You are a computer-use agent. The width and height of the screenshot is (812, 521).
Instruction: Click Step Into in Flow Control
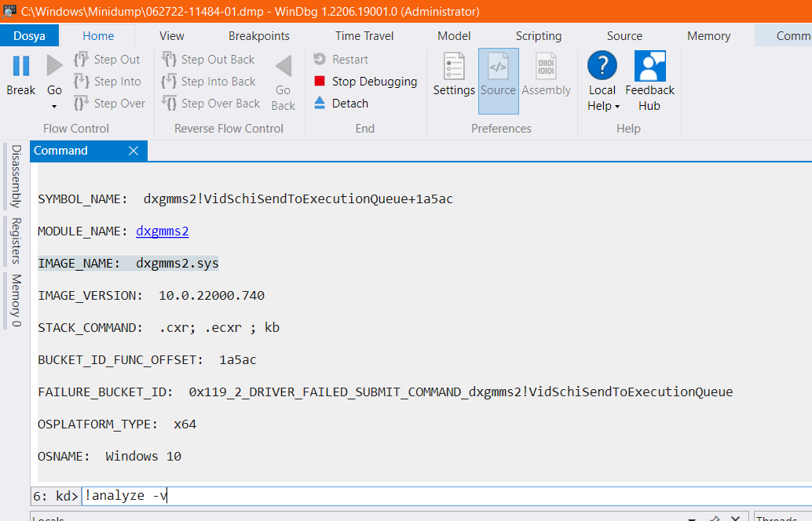pyautogui.click(x=108, y=82)
